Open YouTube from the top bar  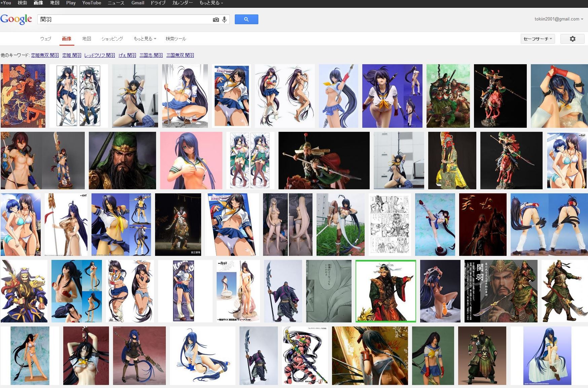point(91,3)
